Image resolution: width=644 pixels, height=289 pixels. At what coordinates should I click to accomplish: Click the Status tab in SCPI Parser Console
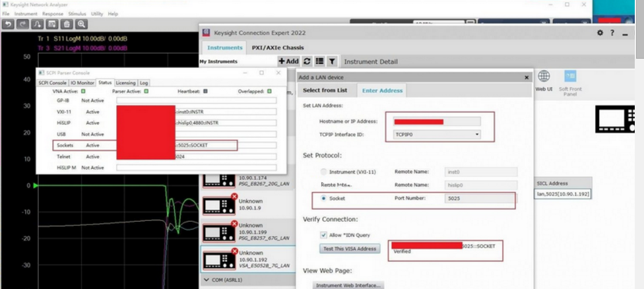tap(105, 82)
